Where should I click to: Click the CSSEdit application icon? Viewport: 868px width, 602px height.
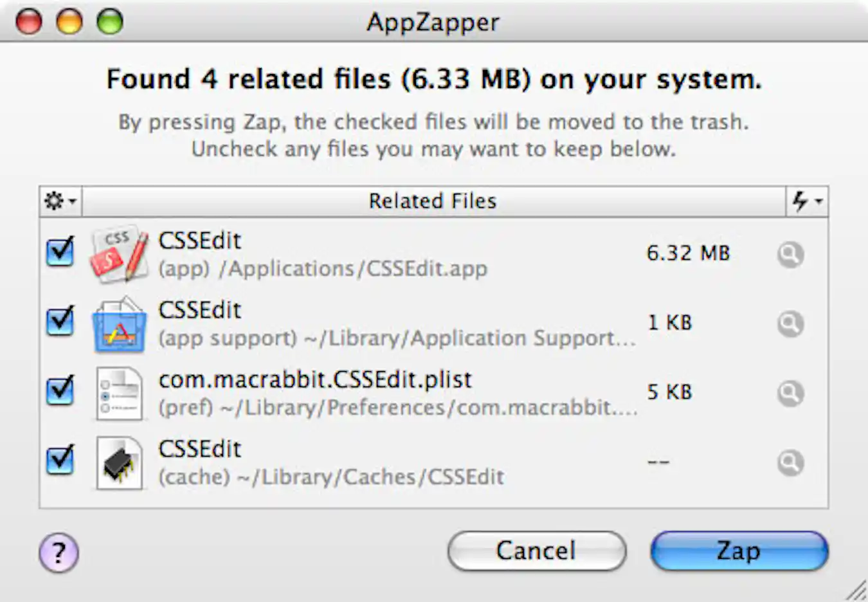click(x=119, y=253)
